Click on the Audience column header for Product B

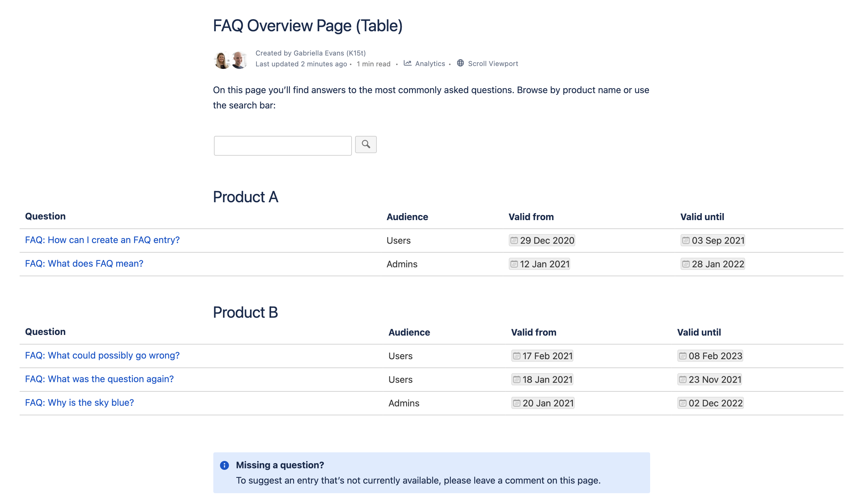tap(409, 332)
